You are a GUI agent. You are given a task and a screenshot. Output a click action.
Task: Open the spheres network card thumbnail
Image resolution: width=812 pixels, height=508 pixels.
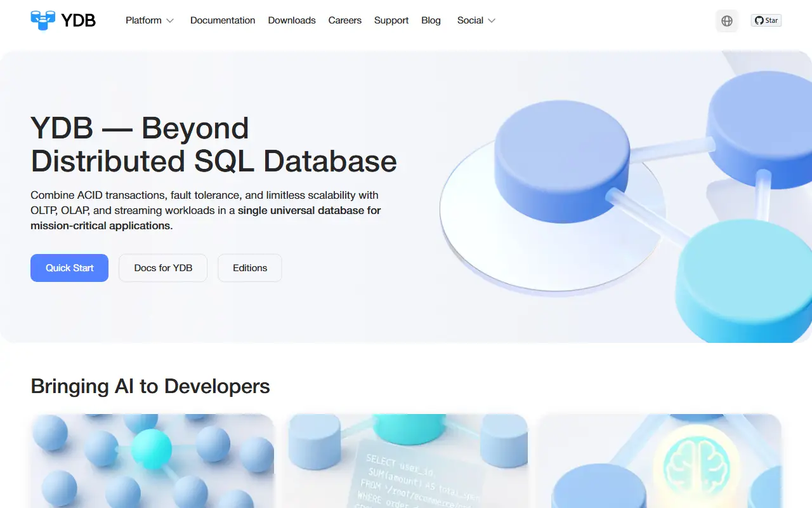(x=152, y=461)
